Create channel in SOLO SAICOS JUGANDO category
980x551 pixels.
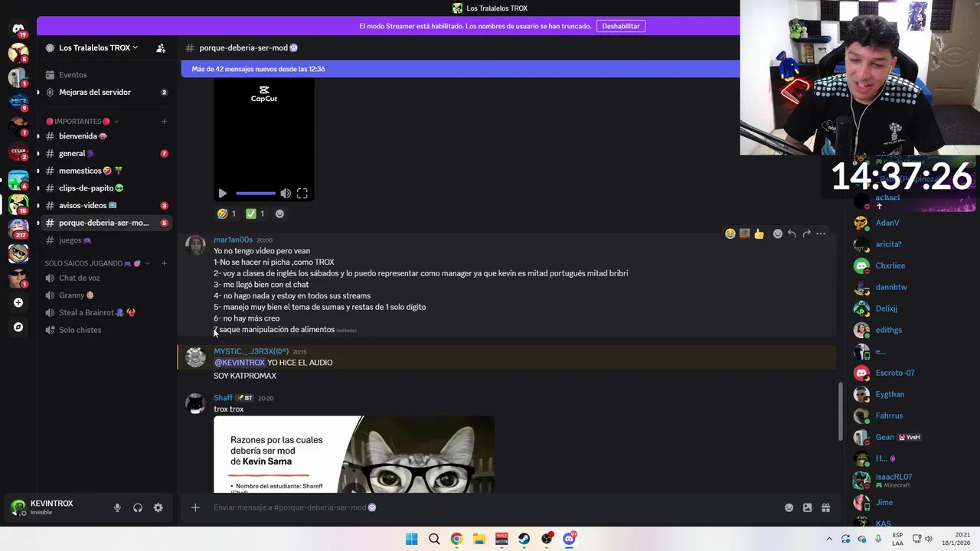[x=164, y=263]
